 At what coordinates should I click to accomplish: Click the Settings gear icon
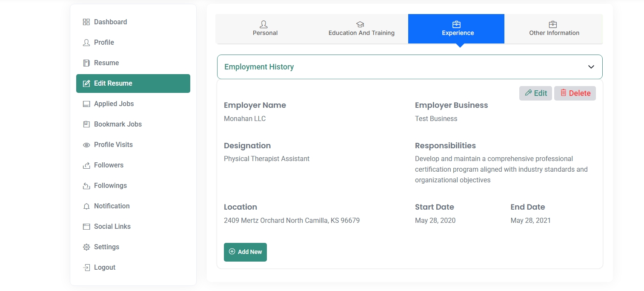coord(86,247)
